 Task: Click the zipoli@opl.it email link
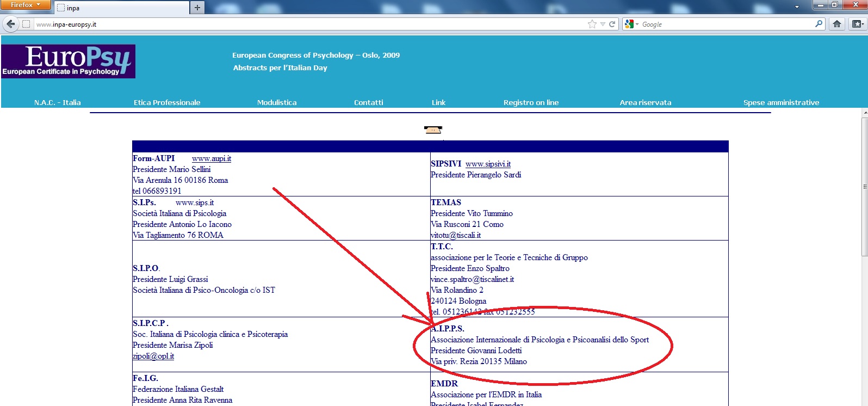click(x=153, y=356)
